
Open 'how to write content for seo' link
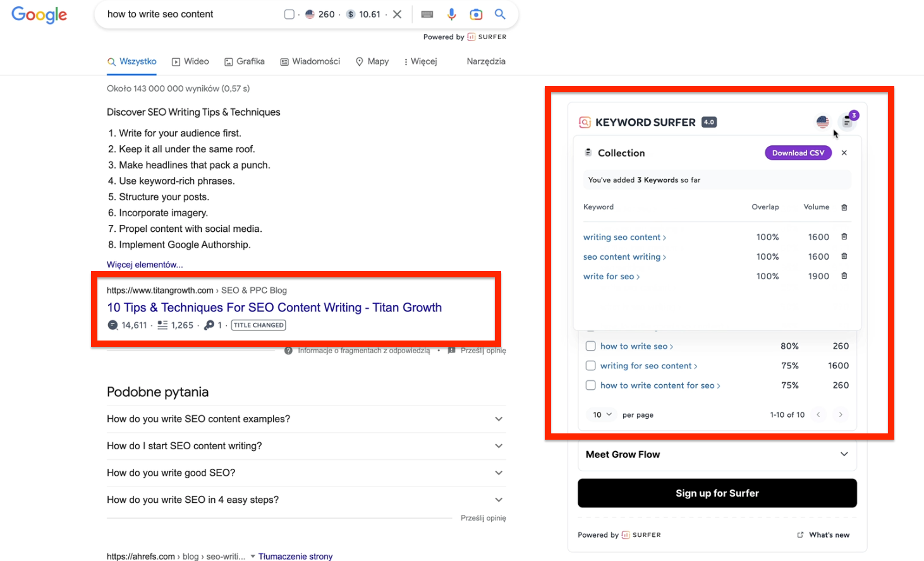pyautogui.click(x=660, y=385)
